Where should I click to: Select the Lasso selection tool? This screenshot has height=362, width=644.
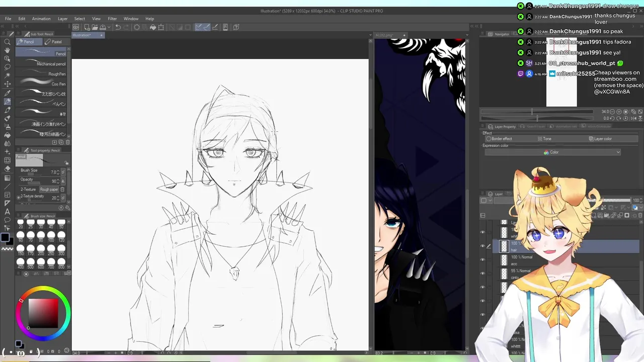click(7, 67)
